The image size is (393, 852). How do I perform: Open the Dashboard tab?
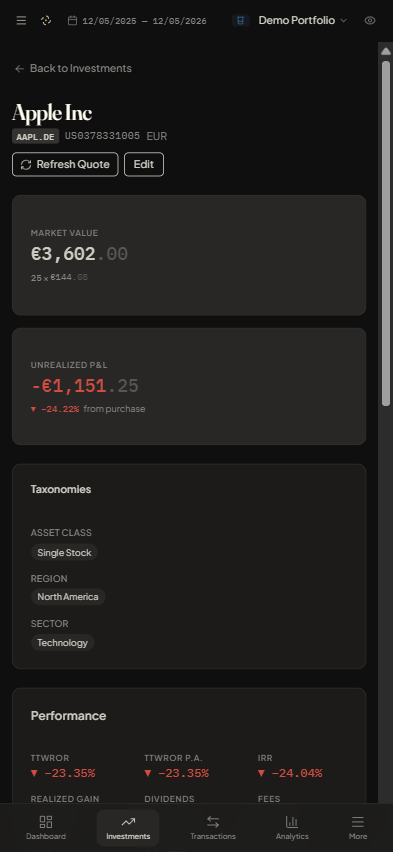pyautogui.click(x=46, y=828)
